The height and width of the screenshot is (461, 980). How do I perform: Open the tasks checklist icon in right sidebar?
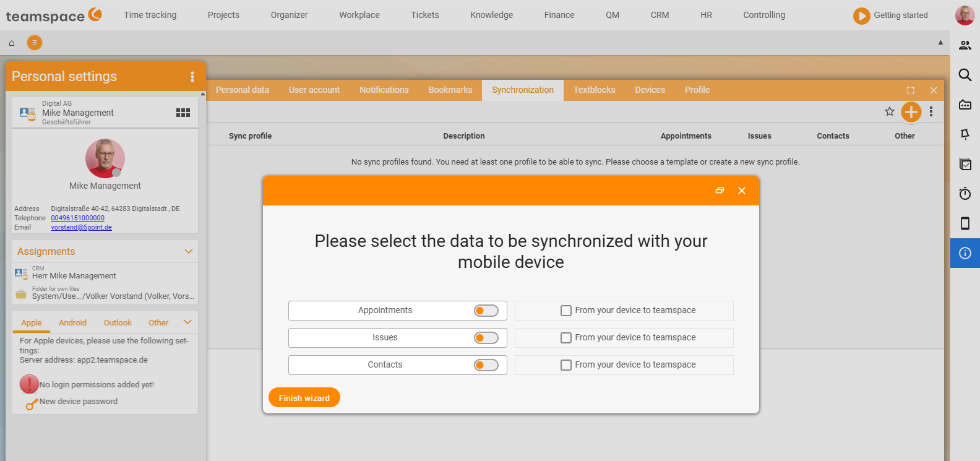click(x=965, y=164)
